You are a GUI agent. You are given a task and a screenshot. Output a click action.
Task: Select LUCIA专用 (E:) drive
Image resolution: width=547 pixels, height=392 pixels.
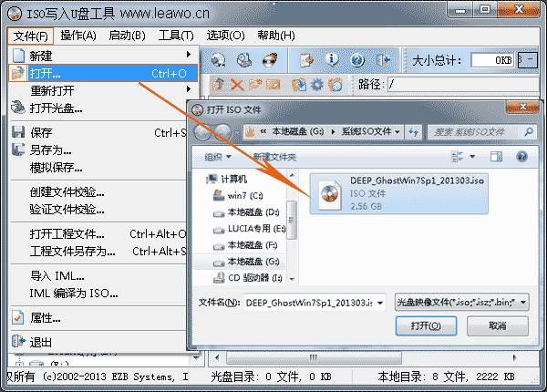click(249, 229)
